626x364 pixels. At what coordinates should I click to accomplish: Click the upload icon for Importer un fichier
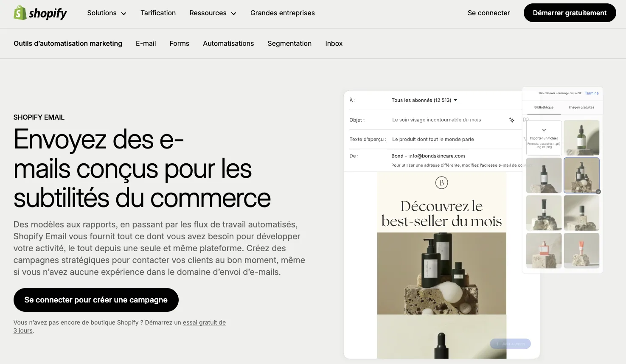[544, 131]
